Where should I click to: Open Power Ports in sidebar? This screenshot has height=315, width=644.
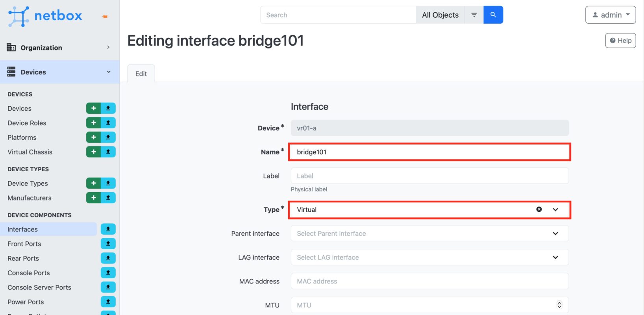(26, 302)
